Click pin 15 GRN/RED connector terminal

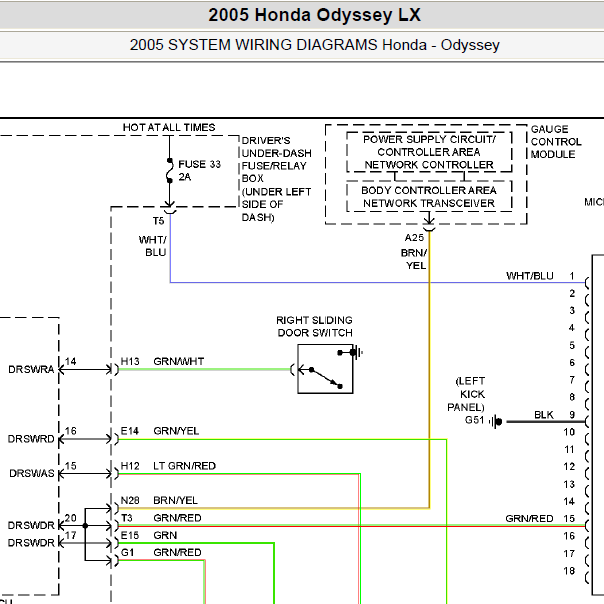coord(587,525)
